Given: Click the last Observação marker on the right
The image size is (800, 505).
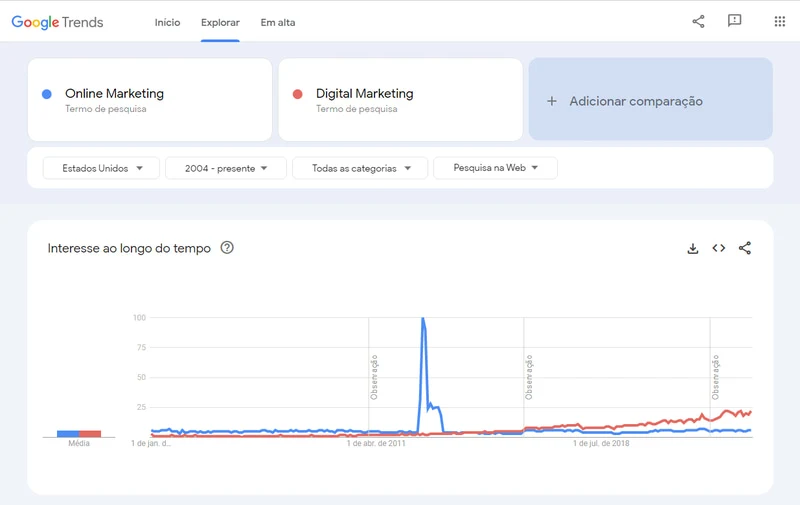Looking at the screenshot, I should [x=715, y=377].
